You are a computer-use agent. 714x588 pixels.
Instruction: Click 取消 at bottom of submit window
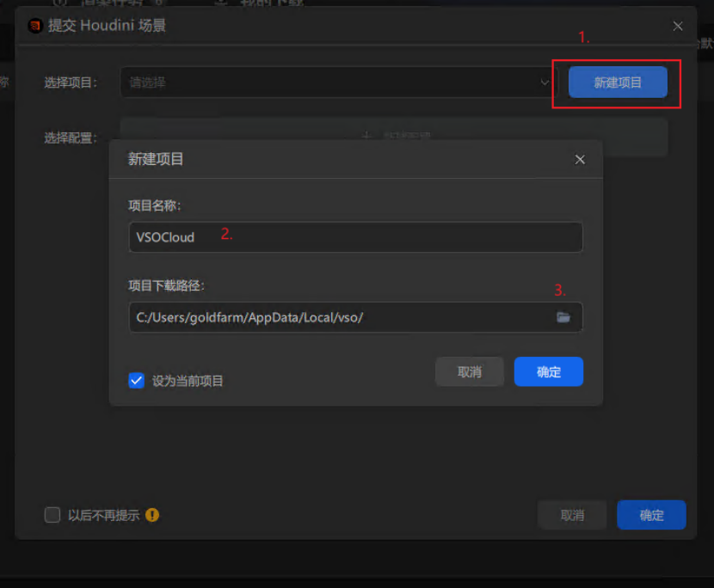pyautogui.click(x=572, y=515)
